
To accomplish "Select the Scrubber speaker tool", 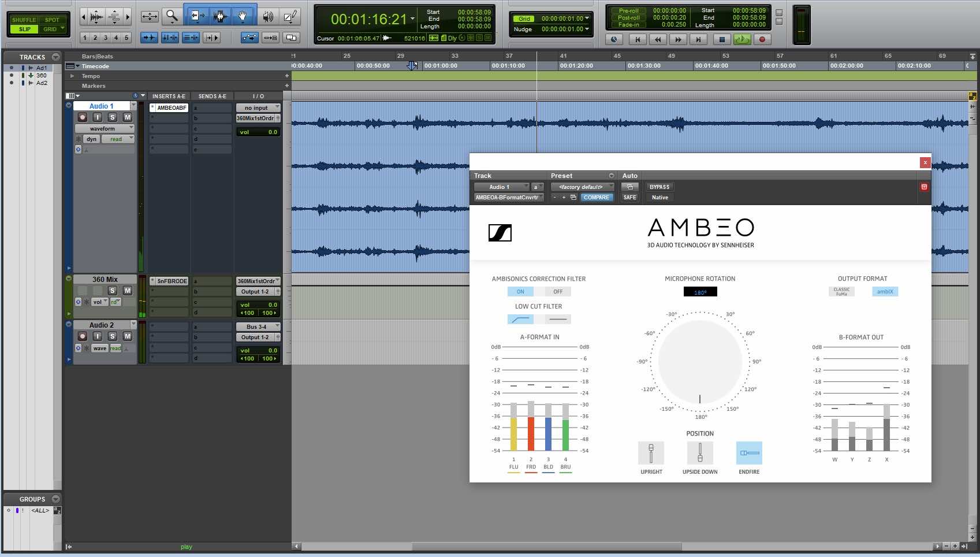I will [x=267, y=17].
